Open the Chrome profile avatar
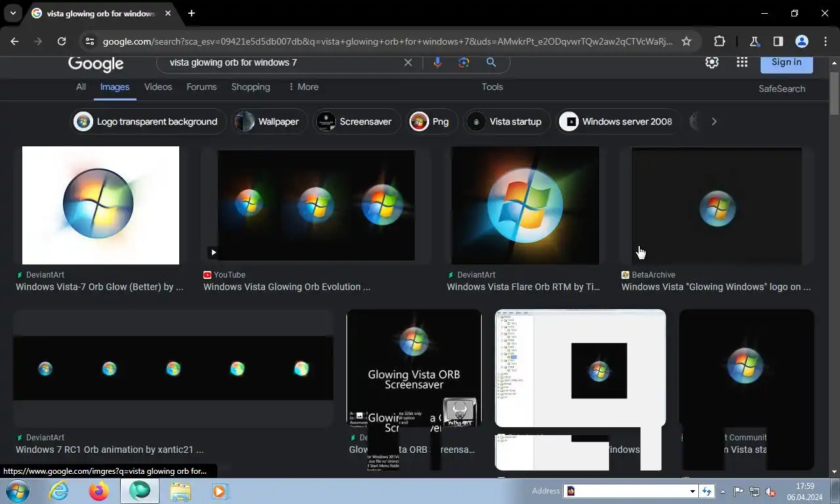840x504 pixels. tap(801, 41)
